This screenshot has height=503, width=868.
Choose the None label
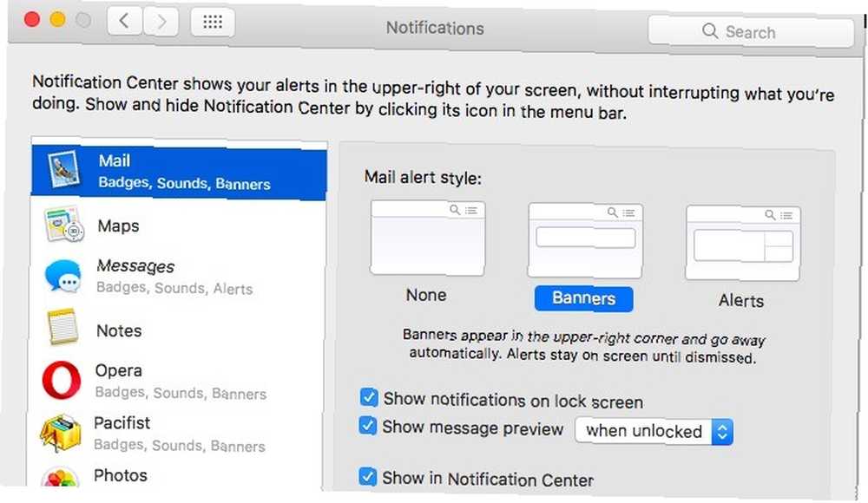[425, 295]
